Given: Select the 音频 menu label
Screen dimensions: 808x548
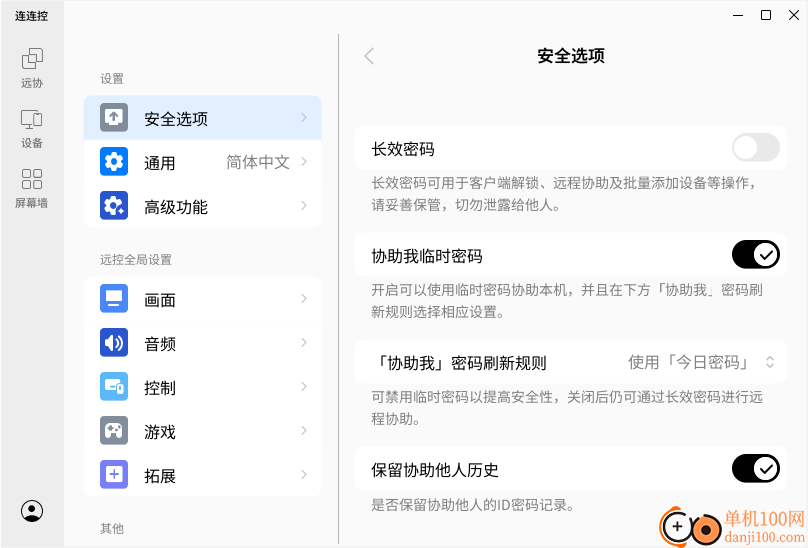Looking at the screenshot, I should (160, 344).
